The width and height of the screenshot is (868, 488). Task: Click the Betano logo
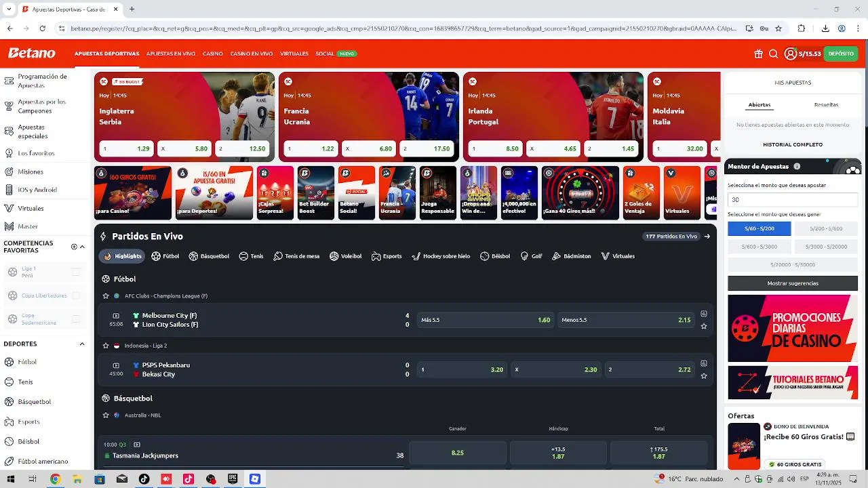click(x=32, y=53)
